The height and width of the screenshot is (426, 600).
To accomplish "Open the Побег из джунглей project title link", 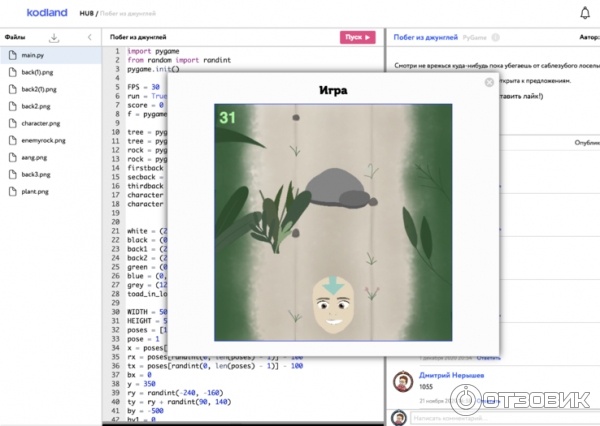I will tap(420, 37).
